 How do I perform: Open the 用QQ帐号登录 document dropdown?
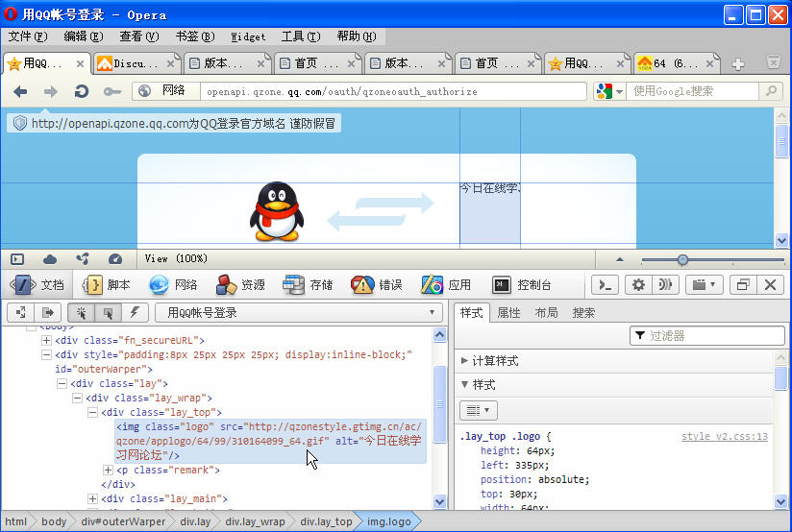click(x=299, y=313)
